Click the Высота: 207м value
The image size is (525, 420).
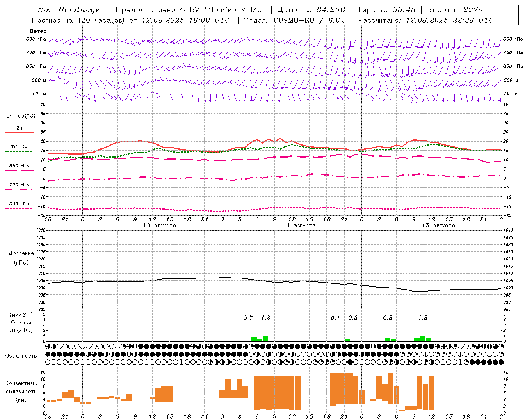455,10
